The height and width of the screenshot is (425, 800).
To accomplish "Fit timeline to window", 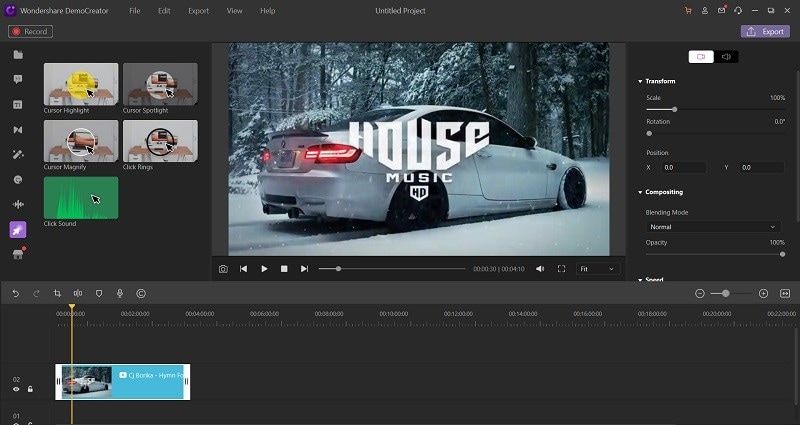I will (x=785, y=293).
